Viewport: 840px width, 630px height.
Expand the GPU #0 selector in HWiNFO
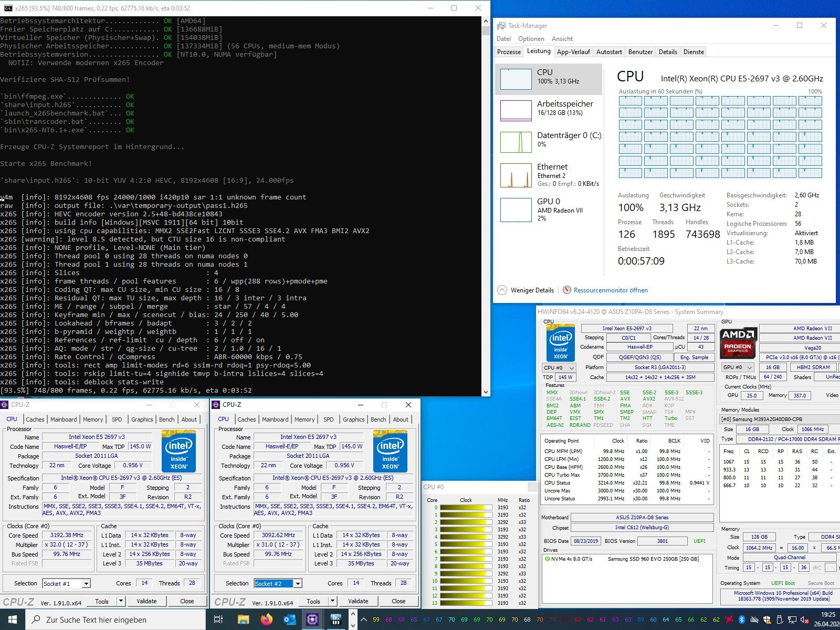coord(738,367)
